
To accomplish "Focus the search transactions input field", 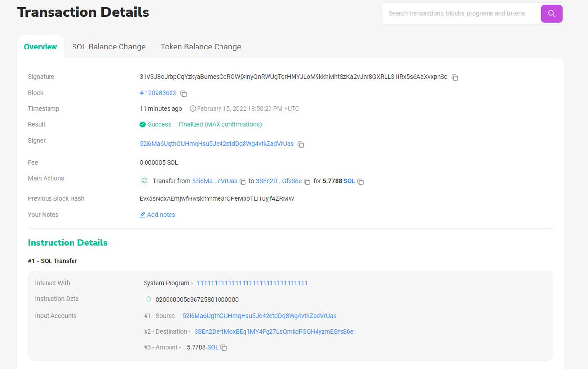I will [461, 13].
